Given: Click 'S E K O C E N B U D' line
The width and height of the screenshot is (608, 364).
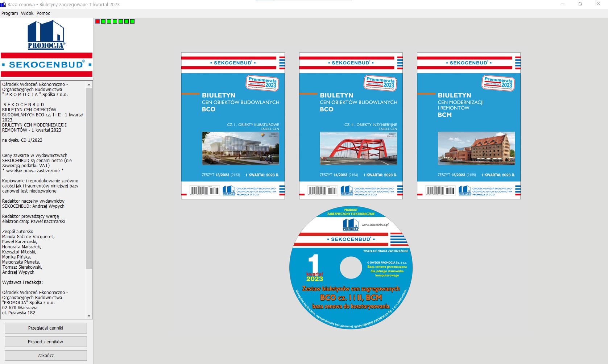Looking at the screenshot, I should pos(24,105).
